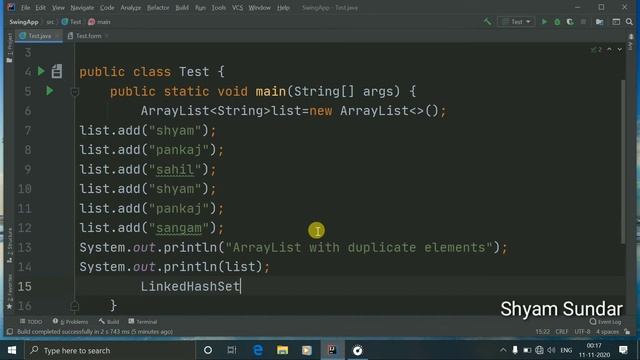Open the Code menu

tap(107, 7)
